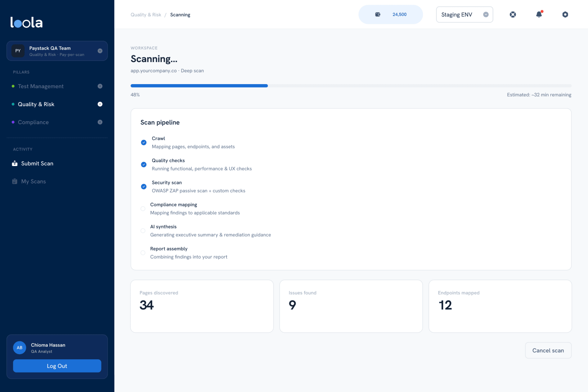This screenshot has width=588, height=392.
Task: Open the settings hexagon icon
Action: pyautogui.click(x=565, y=14)
